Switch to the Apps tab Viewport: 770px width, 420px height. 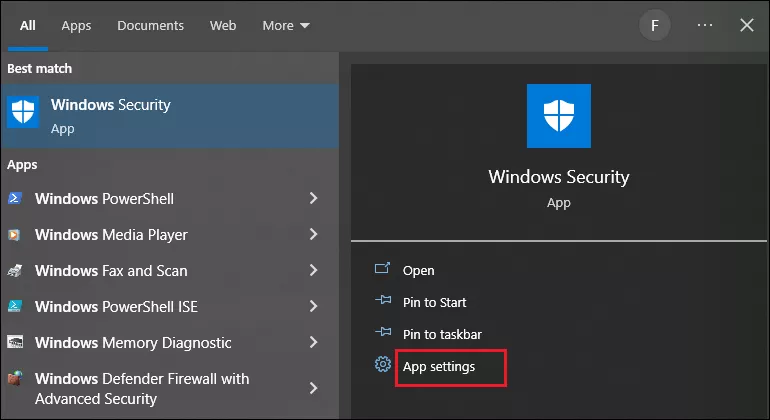pyautogui.click(x=76, y=26)
